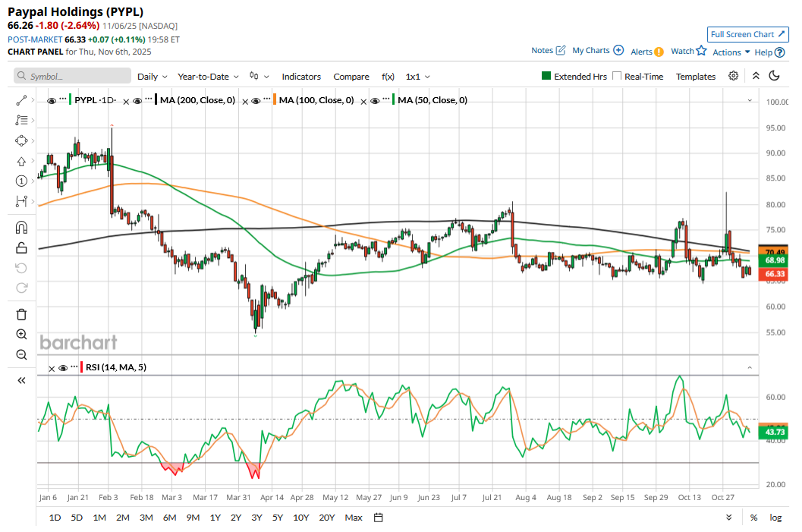The height and width of the screenshot is (532, 802).
Task: Click the Symbol search field
Action: [x=73, y=77]
